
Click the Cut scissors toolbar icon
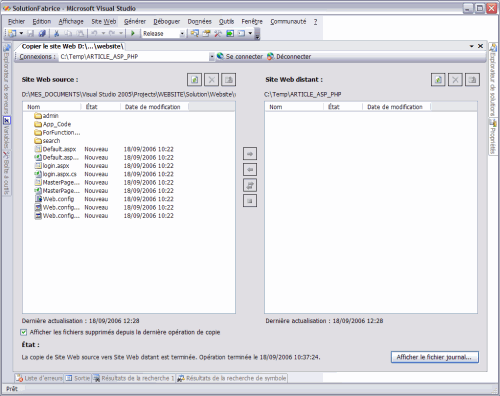point(57,33)
